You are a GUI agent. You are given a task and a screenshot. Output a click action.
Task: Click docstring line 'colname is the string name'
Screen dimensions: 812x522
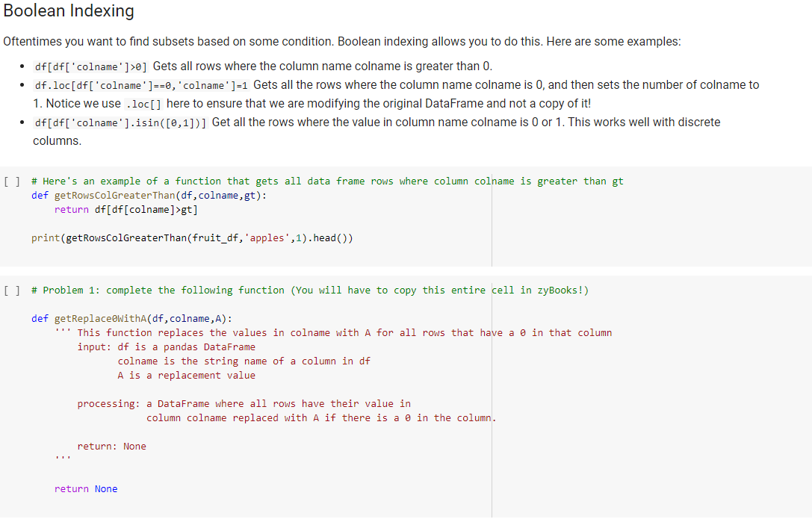pyautogui.click(x=244, y=361)
